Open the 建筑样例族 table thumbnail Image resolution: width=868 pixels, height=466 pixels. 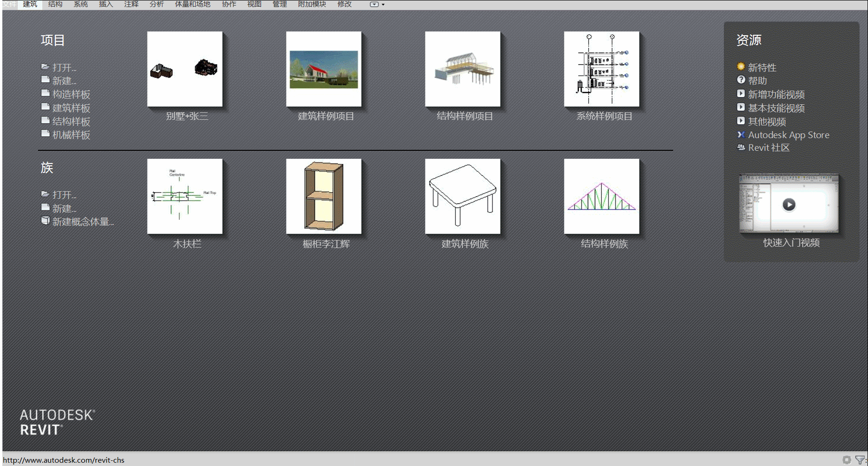click(x=463, y=196)
